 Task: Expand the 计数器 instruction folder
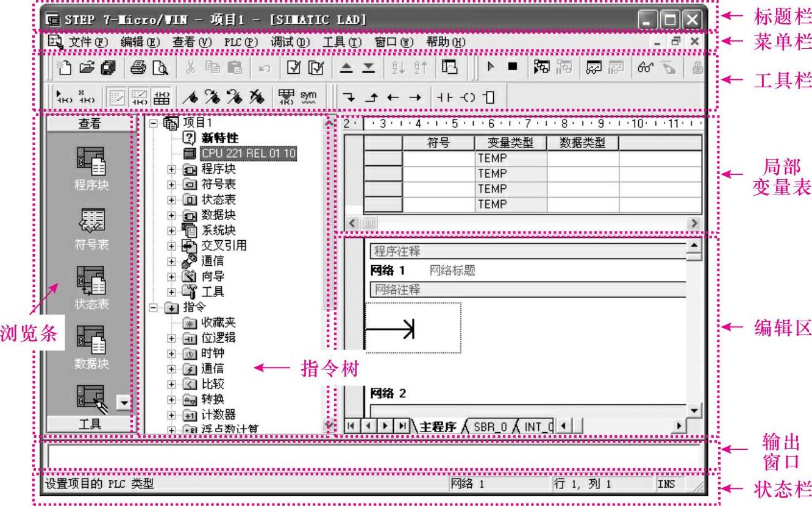point(172,415)
